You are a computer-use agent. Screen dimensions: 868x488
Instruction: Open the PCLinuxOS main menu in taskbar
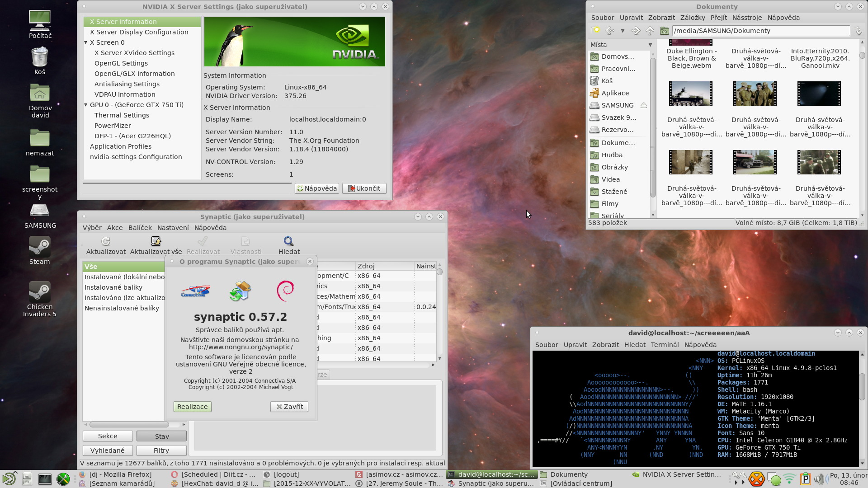(x=9, y=479)
